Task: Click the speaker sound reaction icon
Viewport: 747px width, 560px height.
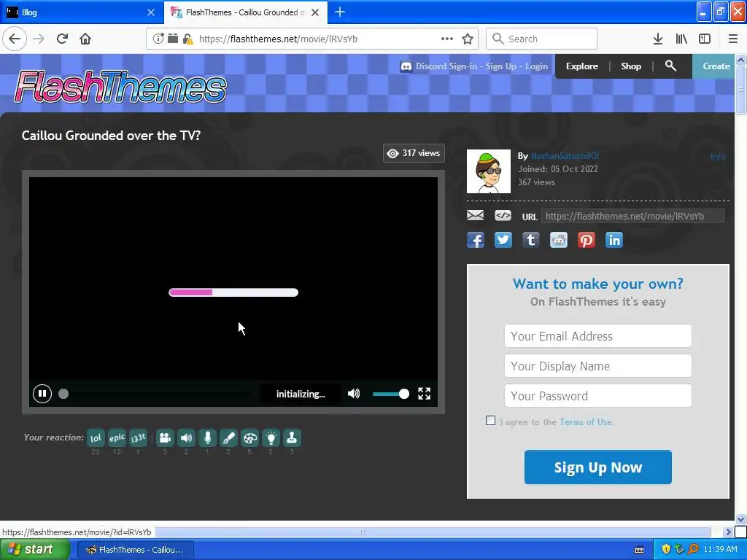Action: [x=186, y=437]
